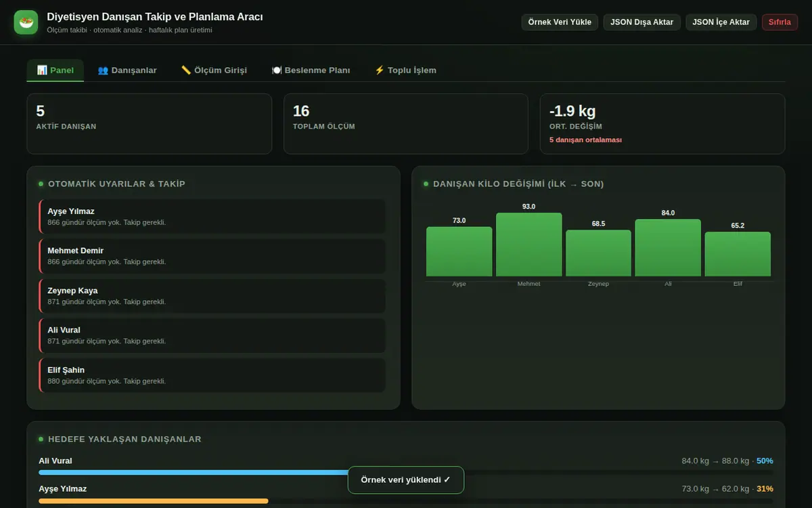
Task: Click the 'Danışan Kilo Değişimi' chart title
Action: click(x=518, y=184)
